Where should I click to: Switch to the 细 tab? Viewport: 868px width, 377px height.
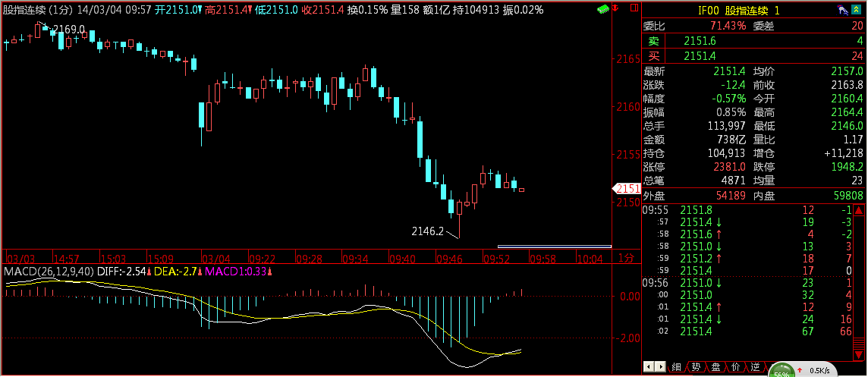click(677, 366)
